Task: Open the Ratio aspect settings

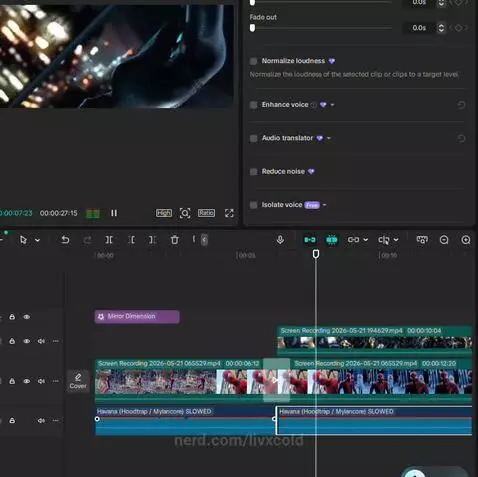Action: point(206,213)
